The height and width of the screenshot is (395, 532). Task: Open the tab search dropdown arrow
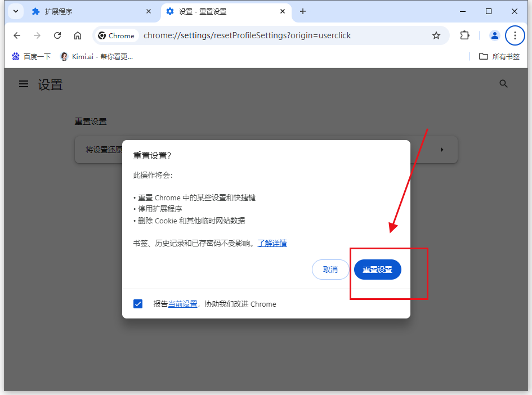tap(16, 11)
